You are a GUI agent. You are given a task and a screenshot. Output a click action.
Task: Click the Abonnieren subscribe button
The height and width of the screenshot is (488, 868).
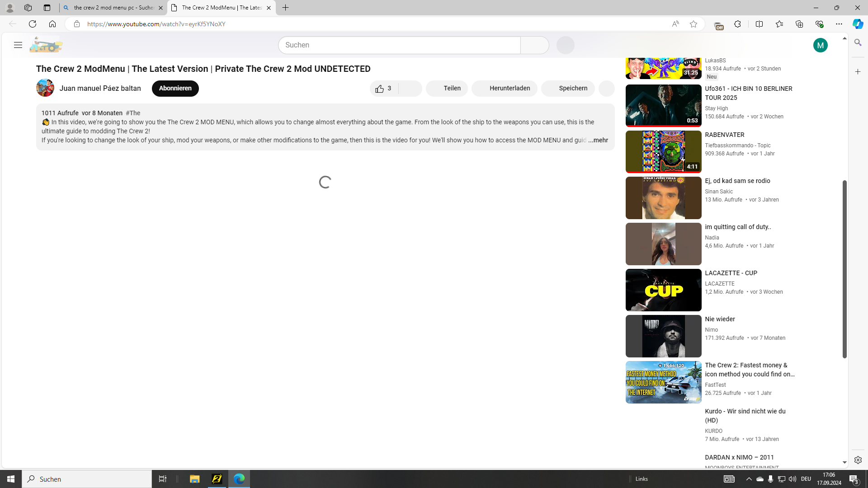point(175,89)
